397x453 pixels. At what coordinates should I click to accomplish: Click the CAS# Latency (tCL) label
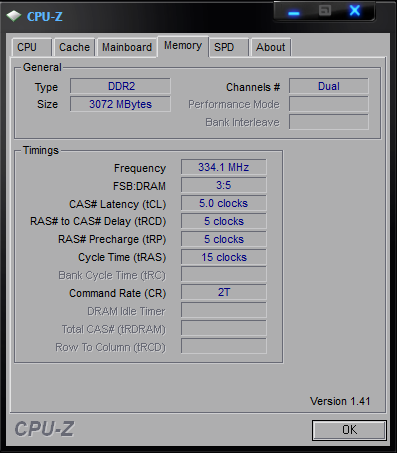pyautogui.click(x=117, y=204)
